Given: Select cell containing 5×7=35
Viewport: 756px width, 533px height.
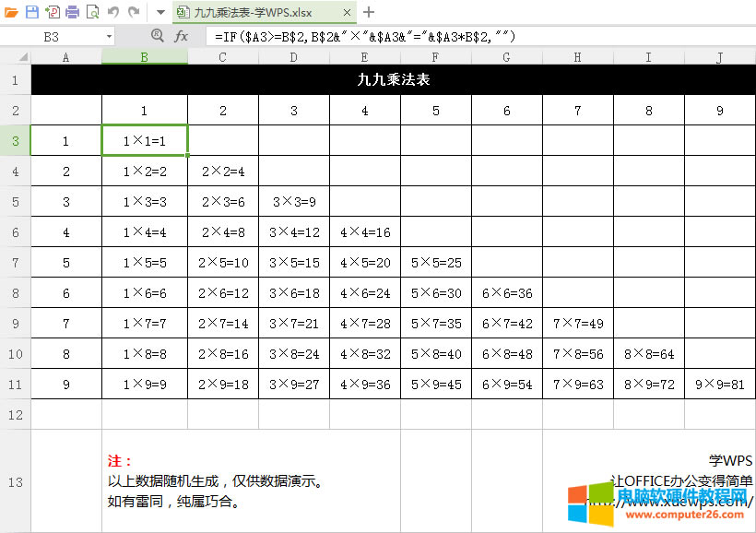Looking at the screenshot, I should tap(436, 323).
